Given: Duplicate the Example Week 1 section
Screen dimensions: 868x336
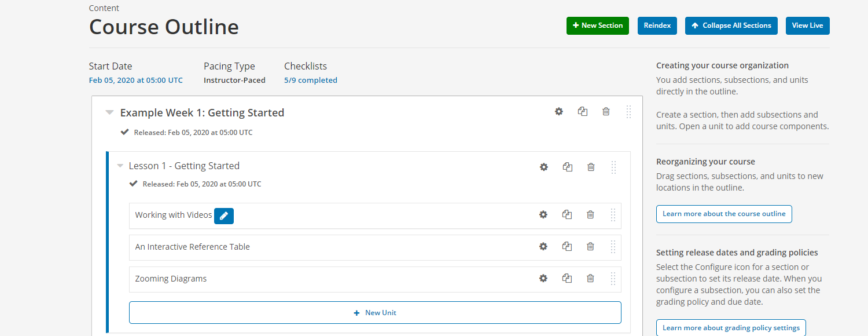Looking at the screenshot, I should (583, 111).
